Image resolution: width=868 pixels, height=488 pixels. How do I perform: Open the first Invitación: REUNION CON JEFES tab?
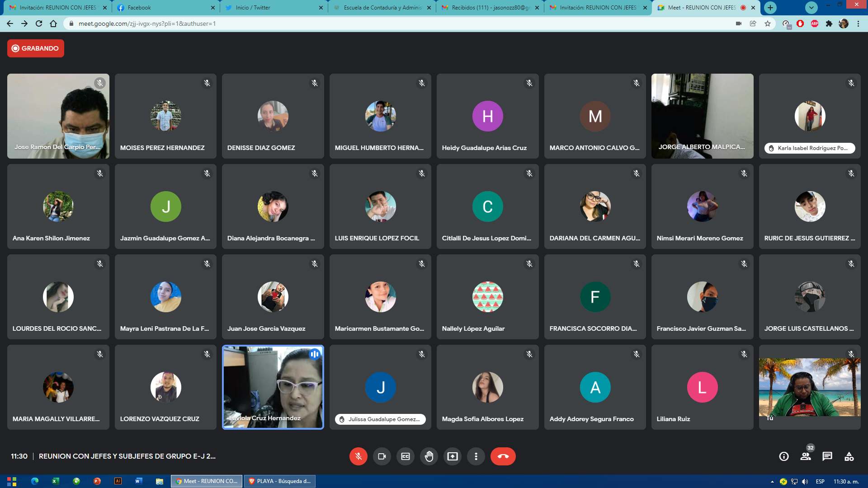click(x=57, y=8)
